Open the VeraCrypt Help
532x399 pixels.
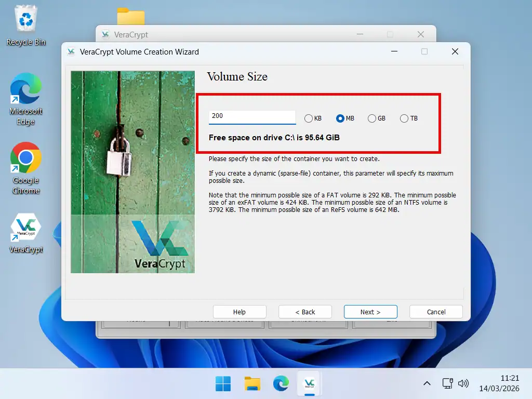(240, 312)
